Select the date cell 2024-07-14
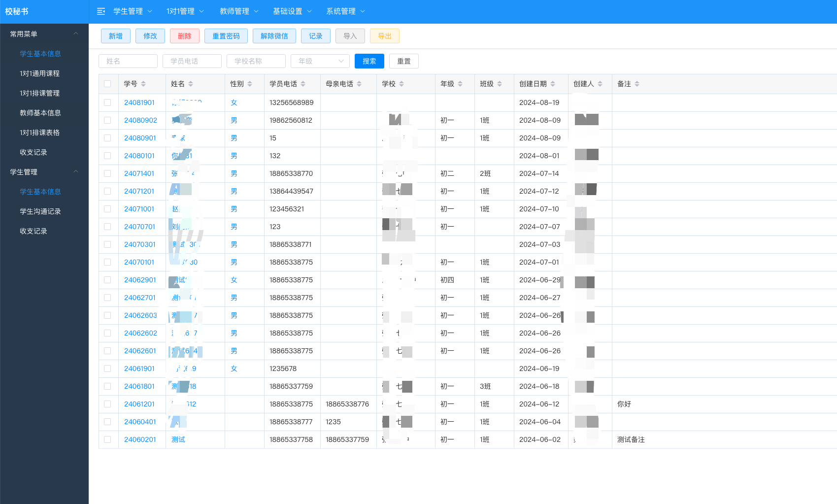The image size is (837, 504). [x=539, y=173]
